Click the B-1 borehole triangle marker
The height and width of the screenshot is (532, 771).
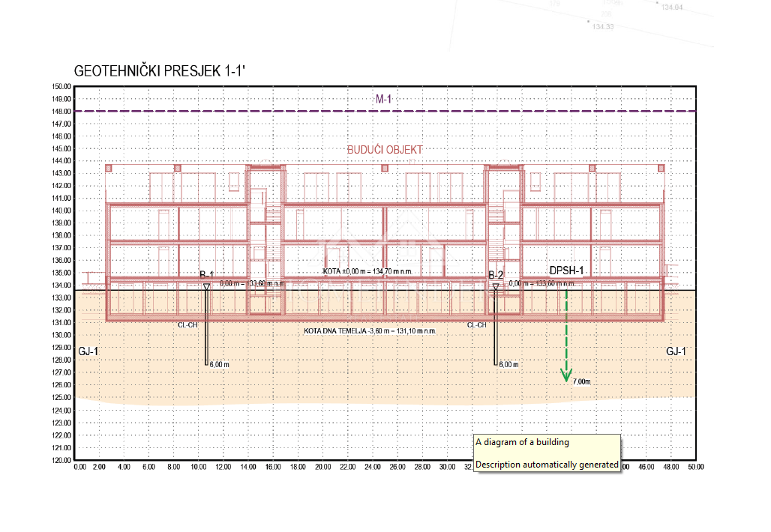(x=207, y=287)
